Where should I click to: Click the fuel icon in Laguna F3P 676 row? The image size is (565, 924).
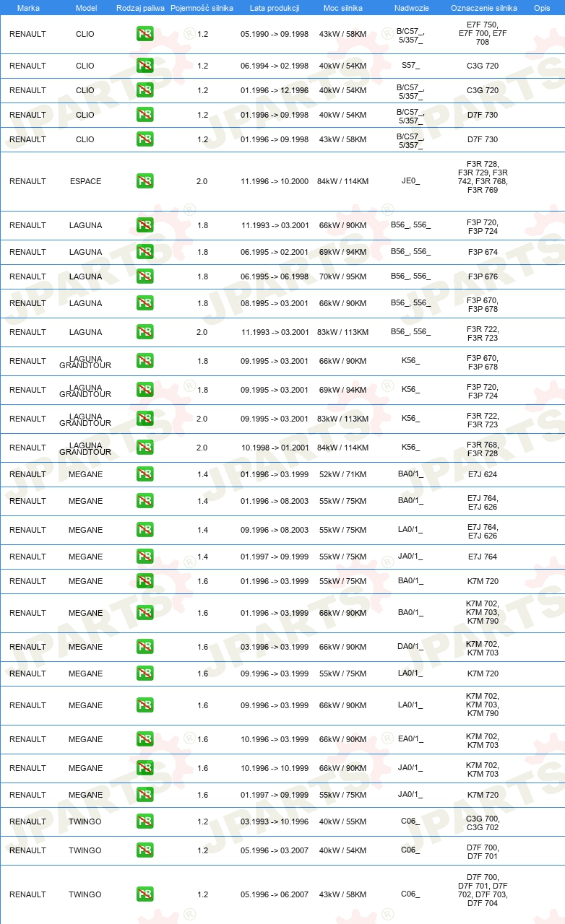click(x=145, y=276)
